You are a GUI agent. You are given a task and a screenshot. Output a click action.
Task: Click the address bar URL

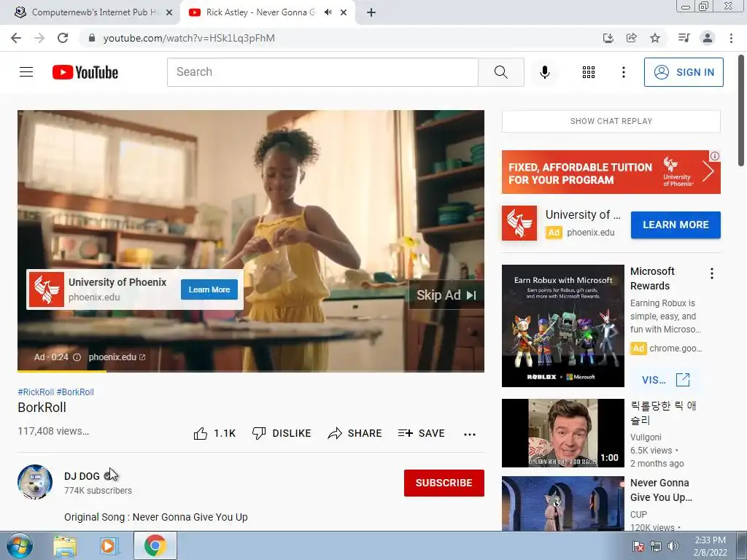(x=189, y=38)
